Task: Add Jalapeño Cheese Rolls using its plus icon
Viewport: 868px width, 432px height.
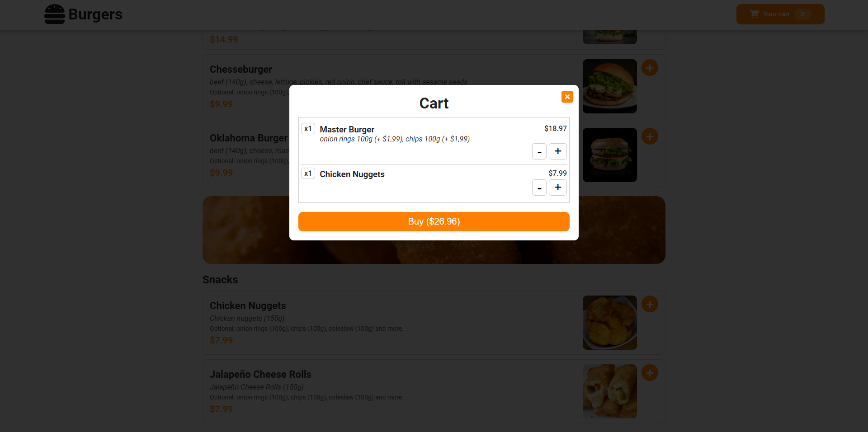Action: pyautogui.click(x=650, y=372)
